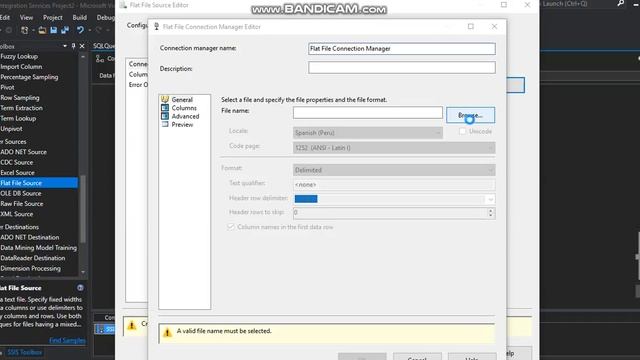Click the warning icon in Connection Manager Editor
Screen dimensions: 640x360
point(167,332)
